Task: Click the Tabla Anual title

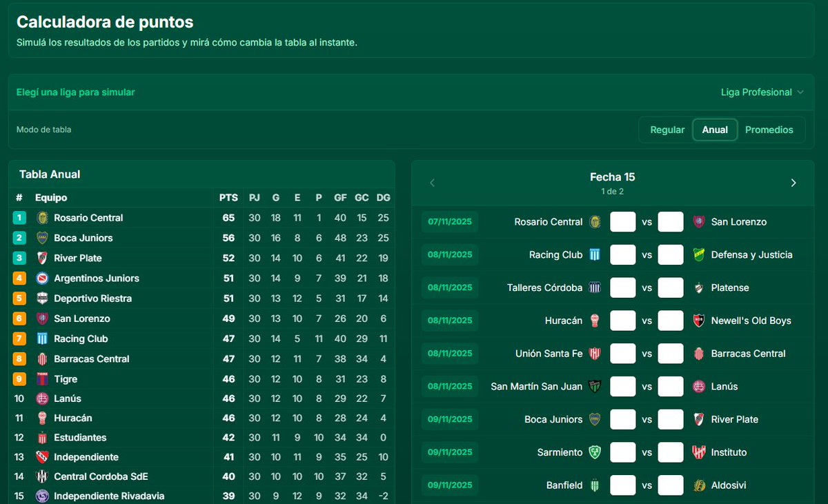Action: point(50,174)
